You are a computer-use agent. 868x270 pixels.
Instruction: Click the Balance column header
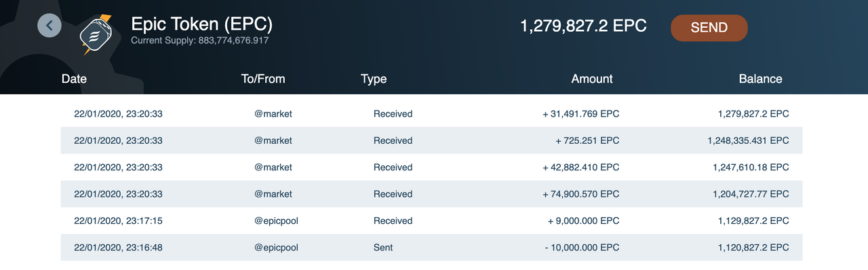760,79
